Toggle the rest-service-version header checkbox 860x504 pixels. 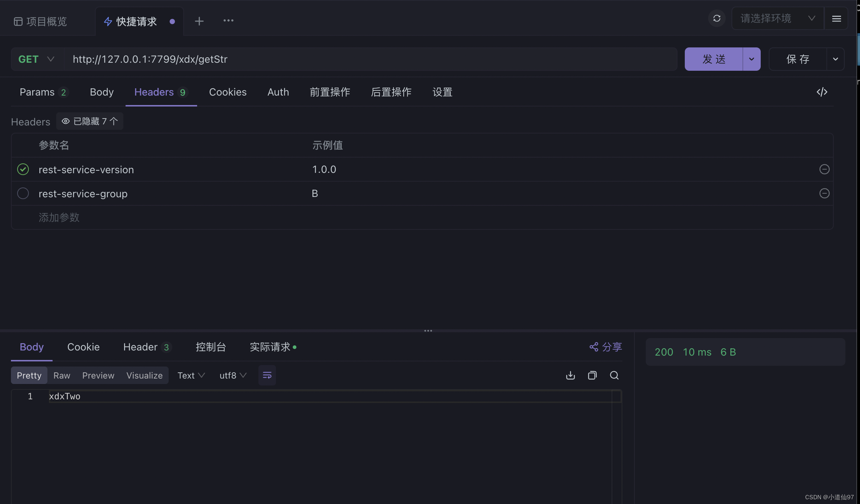pyautogui.click(x=23, y=169)
